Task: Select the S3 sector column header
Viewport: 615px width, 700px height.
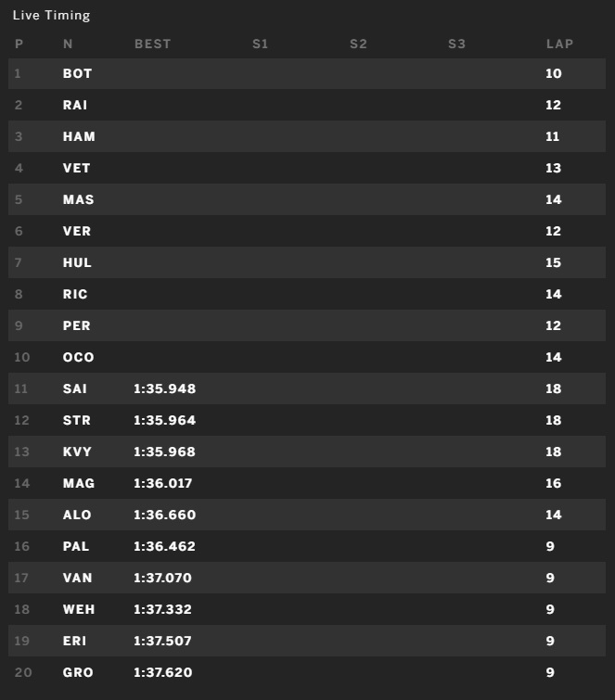Action: (x=456, y=44)
